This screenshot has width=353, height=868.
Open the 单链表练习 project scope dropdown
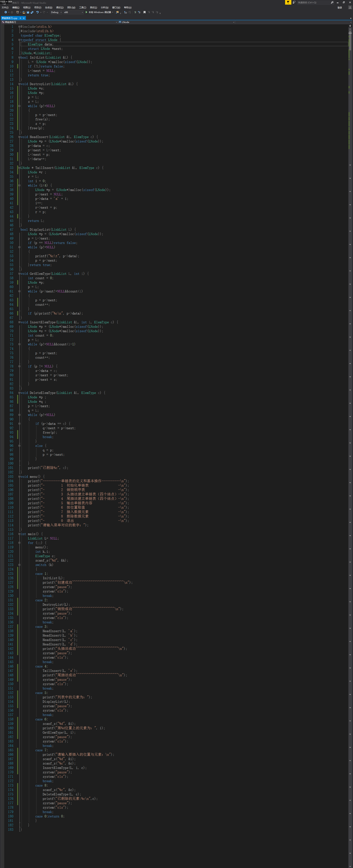pyautogui.click(x=59, y=22)
